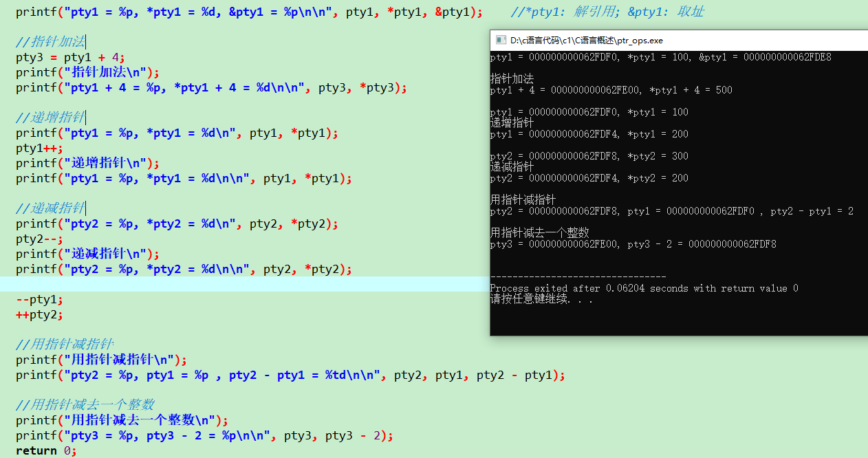
Task: Click the console window title bar icon
Action: pyautogui.click(x=500, y=41)
